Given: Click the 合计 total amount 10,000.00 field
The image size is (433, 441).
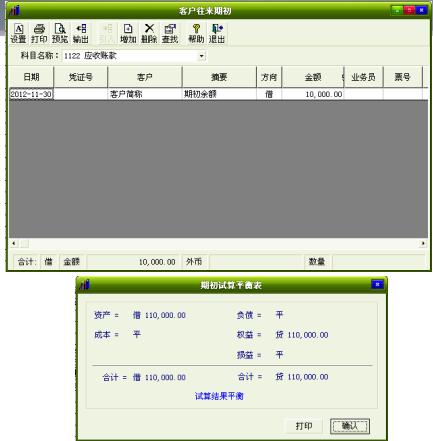Looking at the screenshot, I should pyautogui.click(x=133, y=262).
